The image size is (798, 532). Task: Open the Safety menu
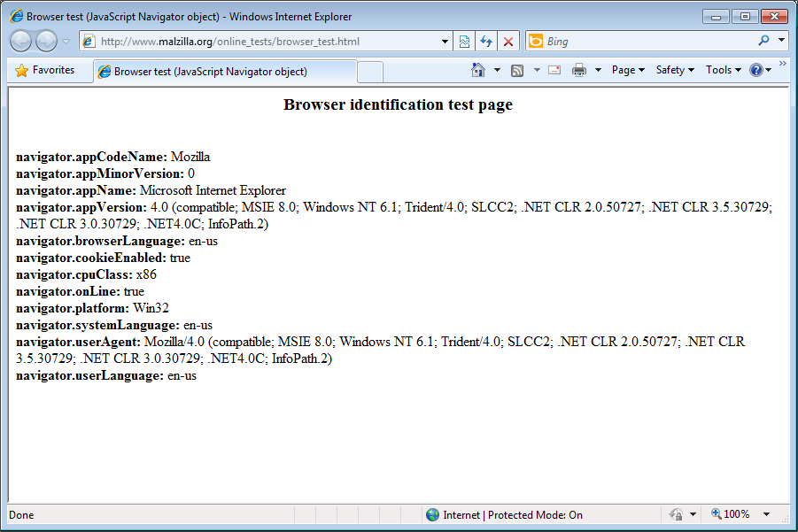point(675,70)
